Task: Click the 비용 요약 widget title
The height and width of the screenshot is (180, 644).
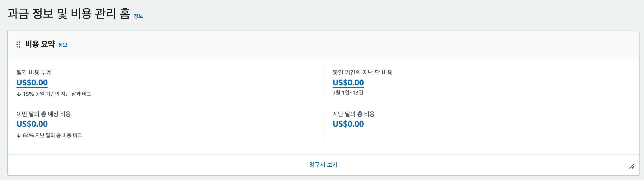Action: 40,44
